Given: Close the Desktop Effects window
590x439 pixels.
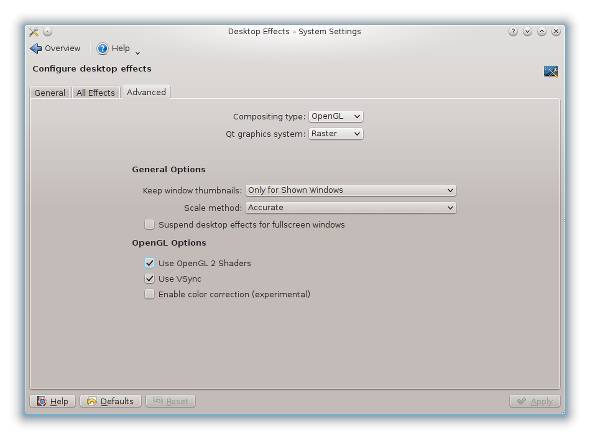Looking at the screenshot, I should click(556, 32).
